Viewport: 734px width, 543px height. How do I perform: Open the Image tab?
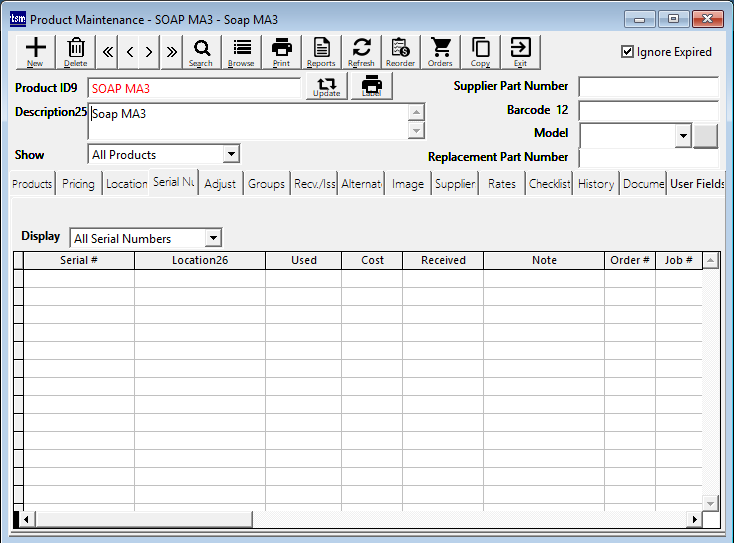[408, 184]
